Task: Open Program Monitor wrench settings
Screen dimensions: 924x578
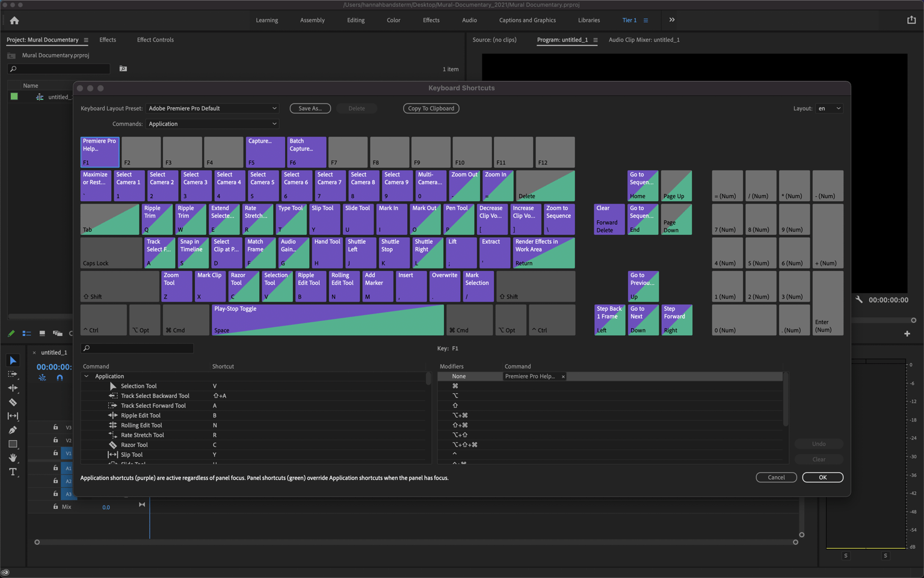Action: point(859,299)
